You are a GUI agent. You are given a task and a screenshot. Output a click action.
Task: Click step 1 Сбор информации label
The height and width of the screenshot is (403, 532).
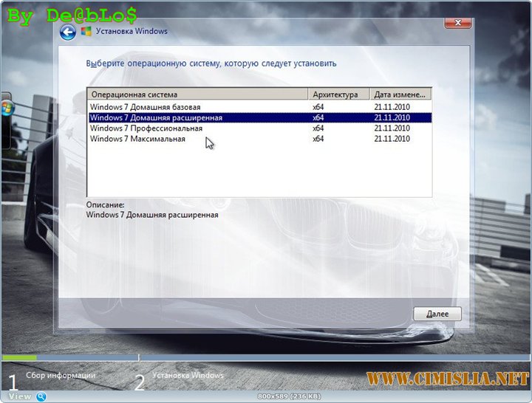coord(61,376)
